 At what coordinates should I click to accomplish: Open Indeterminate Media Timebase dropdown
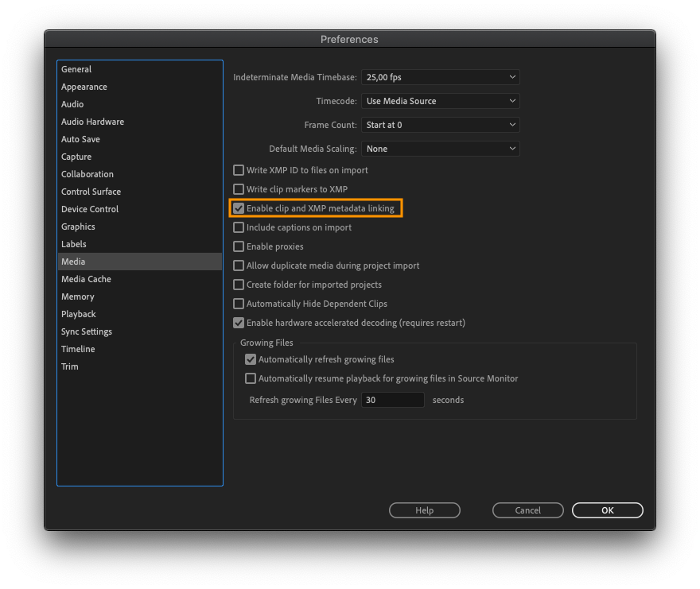[x=440, y=77]
